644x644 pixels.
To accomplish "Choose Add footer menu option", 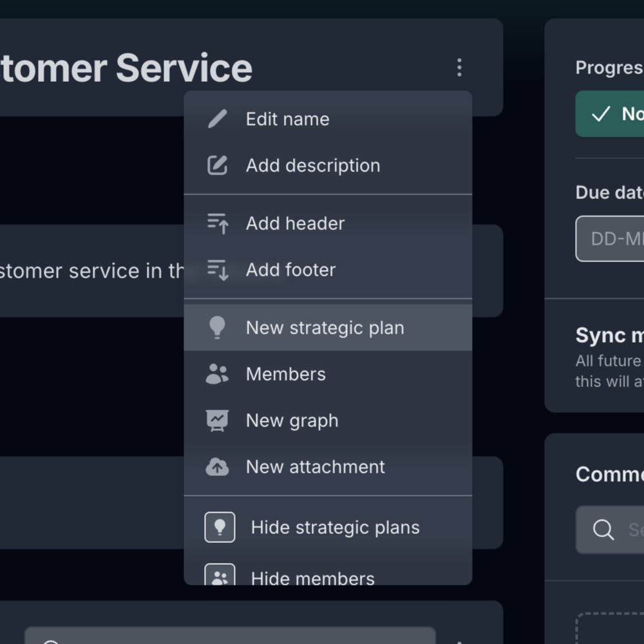I will point(328,270).
